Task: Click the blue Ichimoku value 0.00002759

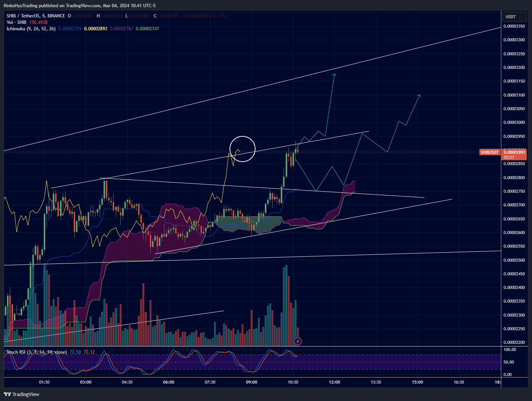Action: [70, 29]
